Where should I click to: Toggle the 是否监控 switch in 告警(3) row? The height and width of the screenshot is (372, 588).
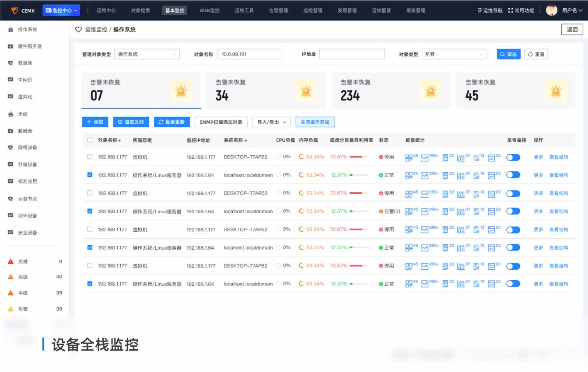pos(513,211)
